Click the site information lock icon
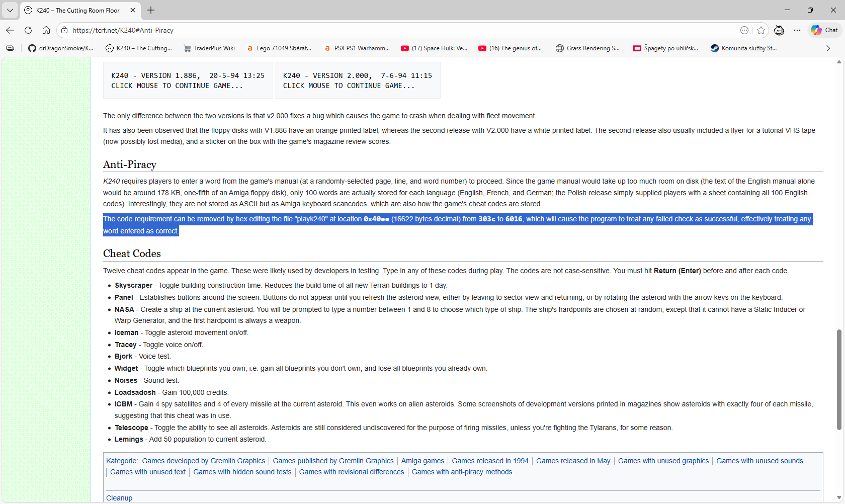Image resolution: width=845 pixels, height=504 pixels. 64,30
